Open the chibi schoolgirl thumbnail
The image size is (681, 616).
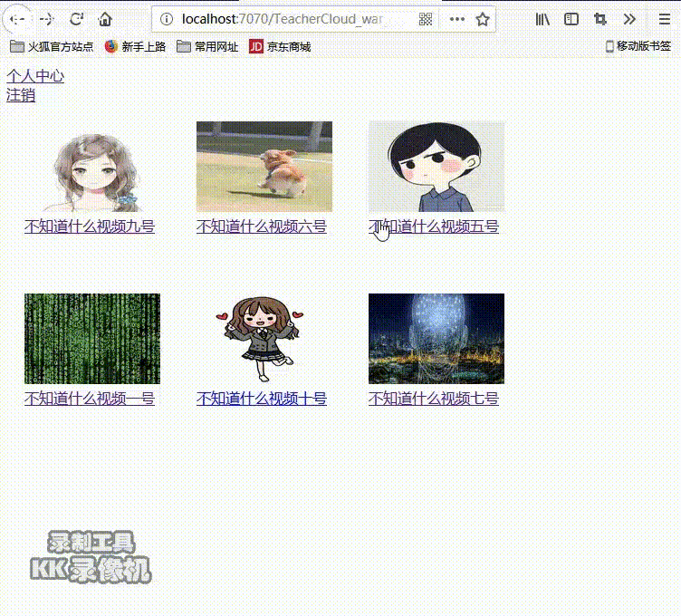tap(264, 339)
